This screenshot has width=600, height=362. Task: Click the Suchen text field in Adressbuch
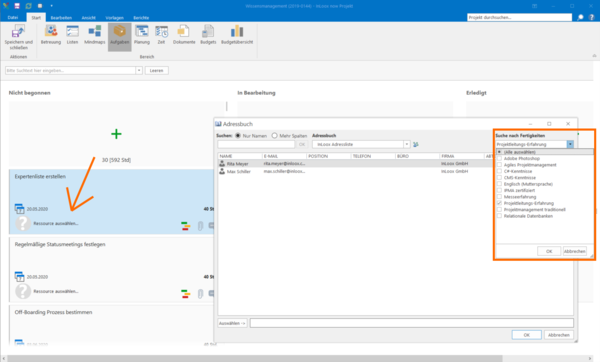[256, 144]
